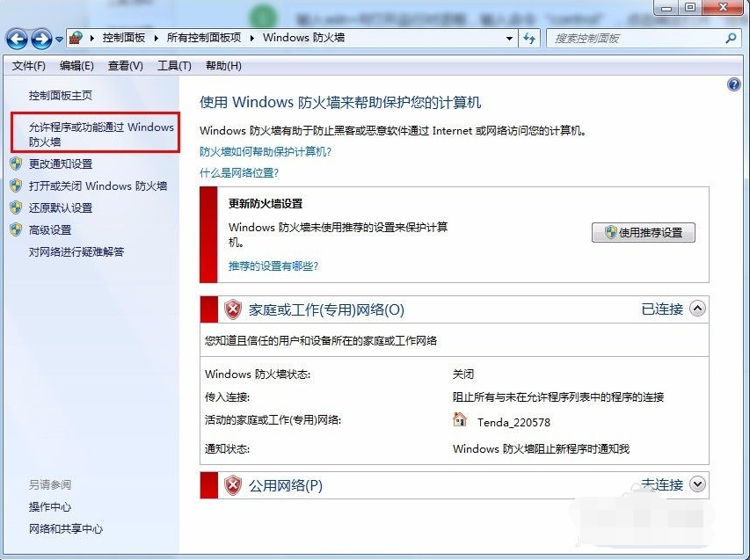The image size is (750, 560).
Task: Open 什么是网络位置? help link
Action: point(239,172)
